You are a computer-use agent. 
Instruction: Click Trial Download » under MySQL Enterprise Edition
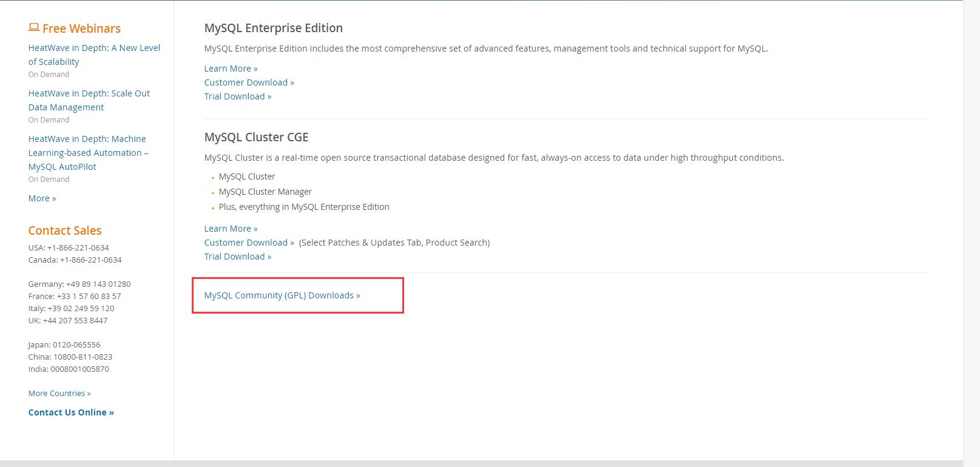238,96
